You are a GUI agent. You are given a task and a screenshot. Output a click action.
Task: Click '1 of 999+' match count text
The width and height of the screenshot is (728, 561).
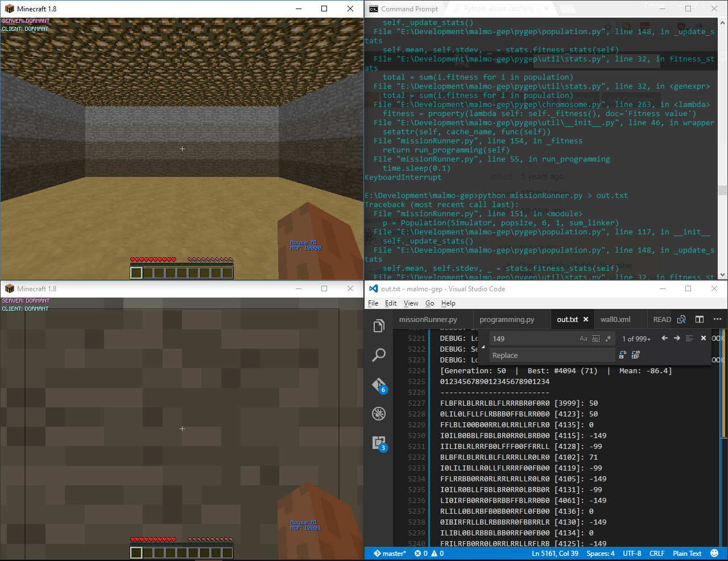tap(636, 339)
